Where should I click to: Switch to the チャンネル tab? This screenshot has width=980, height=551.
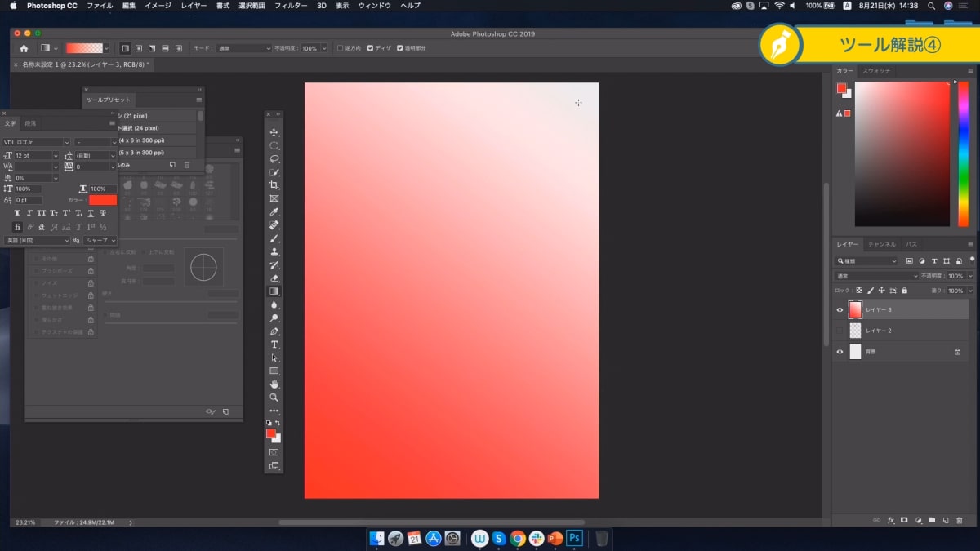click(881, 244)
